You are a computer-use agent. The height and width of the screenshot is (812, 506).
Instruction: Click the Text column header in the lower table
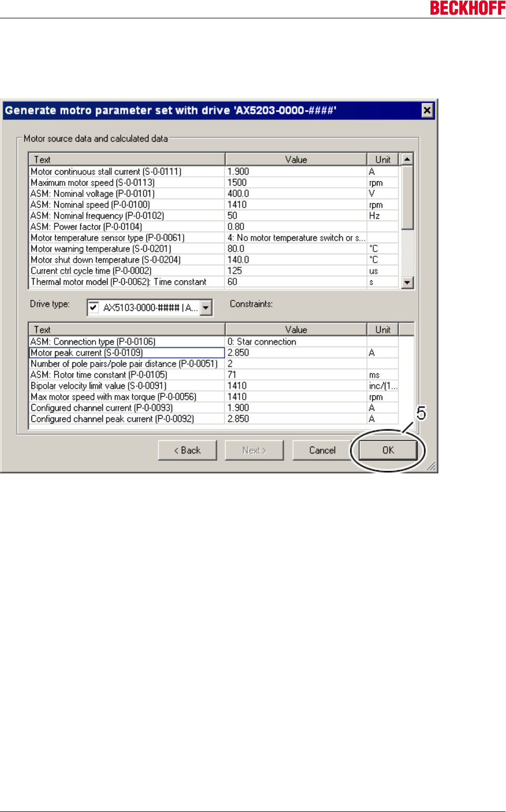coord(126,330)
